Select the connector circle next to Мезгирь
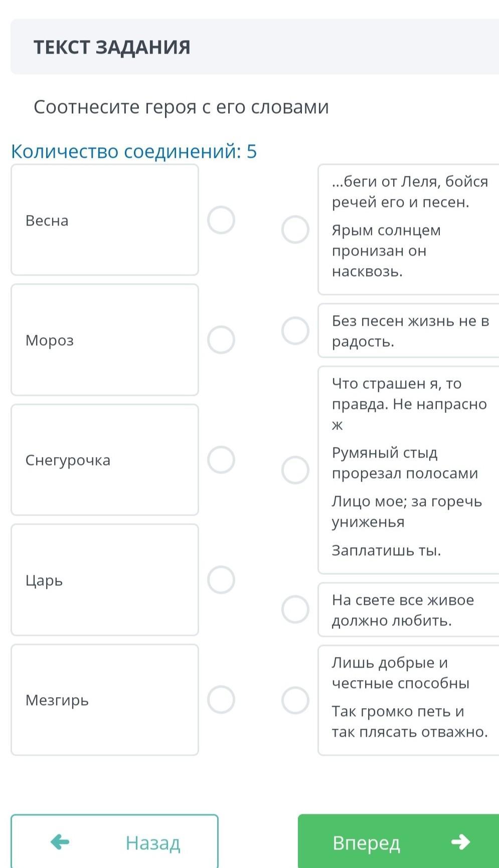 (x=221, y=700)
